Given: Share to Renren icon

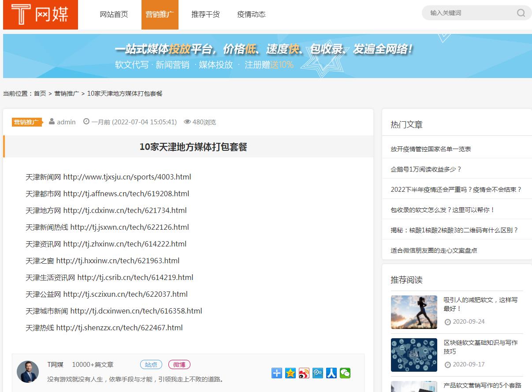Looking at the screenshot, I should [x=331, y=373].
